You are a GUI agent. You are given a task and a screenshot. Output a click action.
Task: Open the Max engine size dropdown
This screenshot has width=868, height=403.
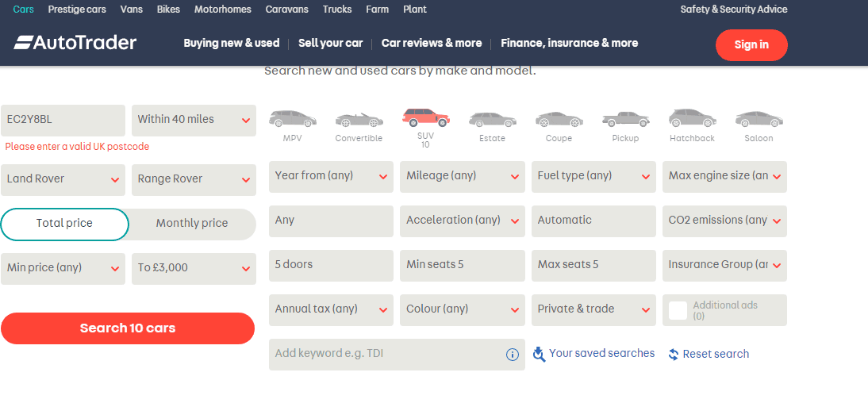pyautogui.click(x=724, y=177)
